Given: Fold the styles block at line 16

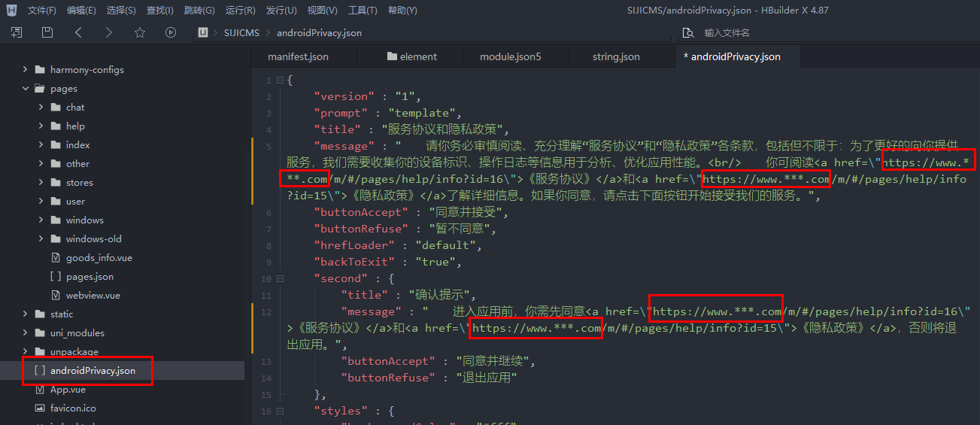Looking at the screenshot, I should pyautogui.click(x=280, y=411).
